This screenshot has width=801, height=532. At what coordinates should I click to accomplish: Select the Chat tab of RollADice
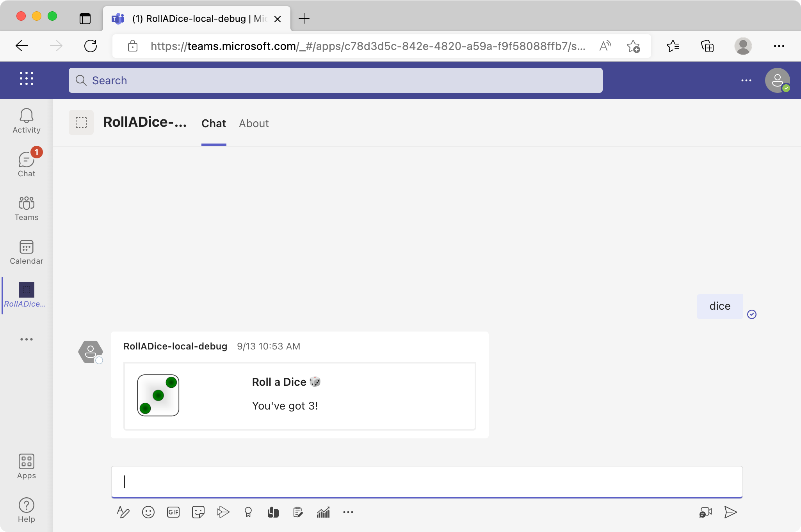(x=214, y=123)
